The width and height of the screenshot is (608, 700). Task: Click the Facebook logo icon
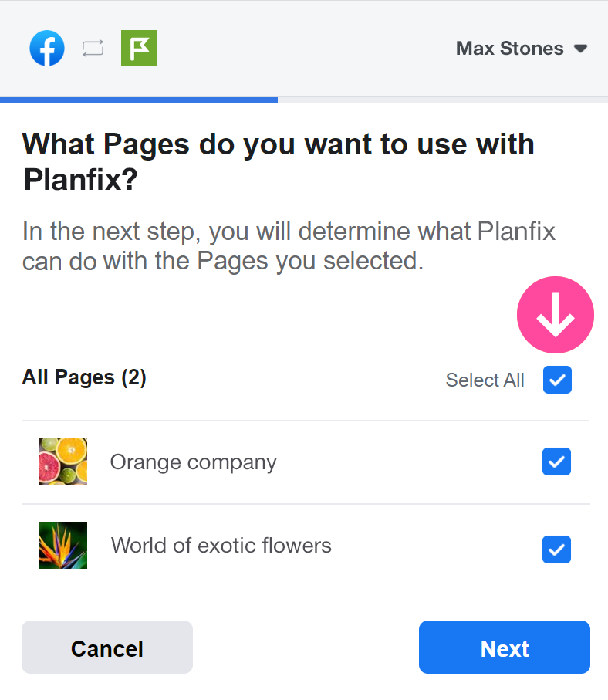47,48
